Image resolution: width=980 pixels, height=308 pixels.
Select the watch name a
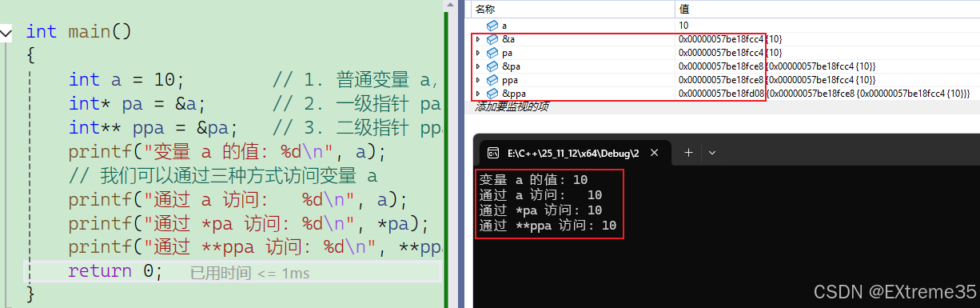(504, 26)
